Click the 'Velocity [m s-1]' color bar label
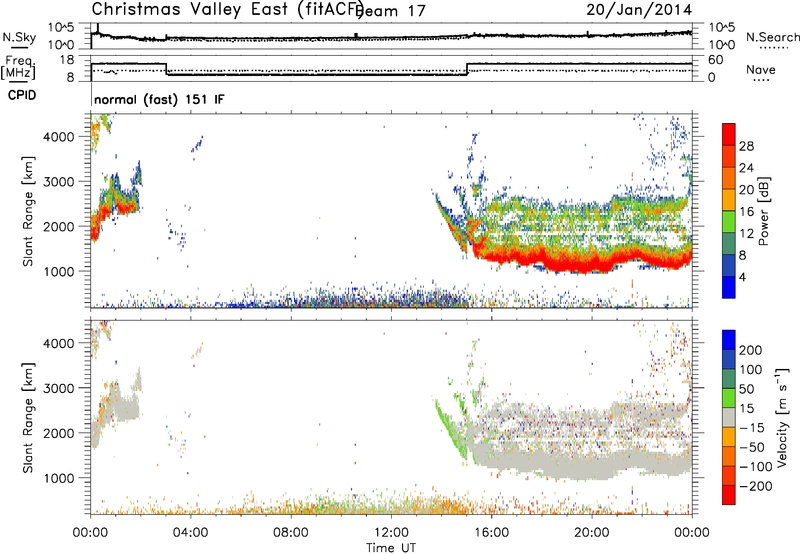Viewport: 800px width, 554px height. pyautogui.click(x=782, y=417)
